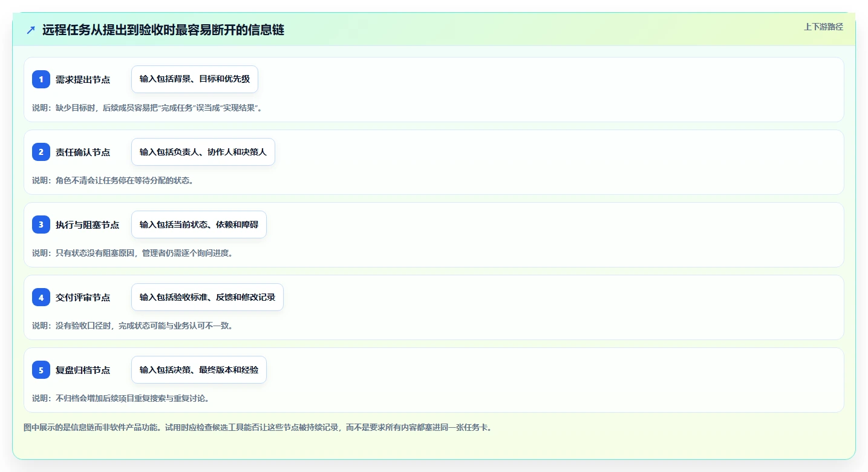This screenshot has height=472, width=868.
Task: Click step number 4 badge
Action: (x=41, y=297)
